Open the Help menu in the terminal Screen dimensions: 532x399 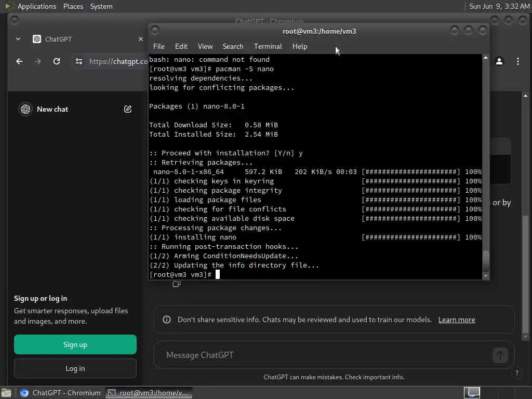300,46
